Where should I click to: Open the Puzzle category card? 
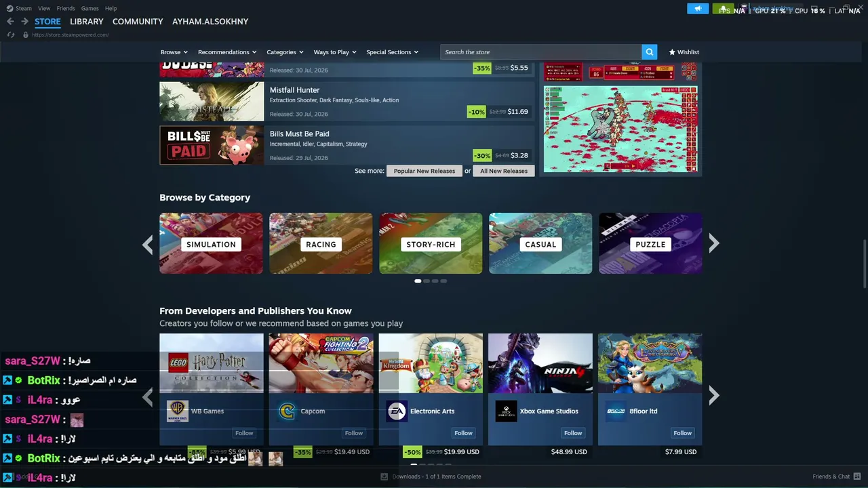point(650,243)
